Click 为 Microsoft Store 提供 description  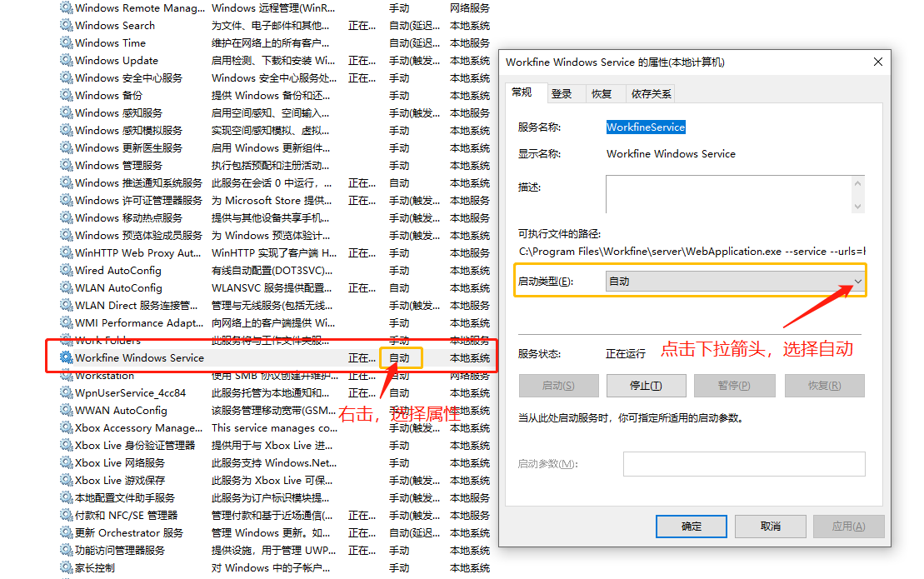[272, 201]
